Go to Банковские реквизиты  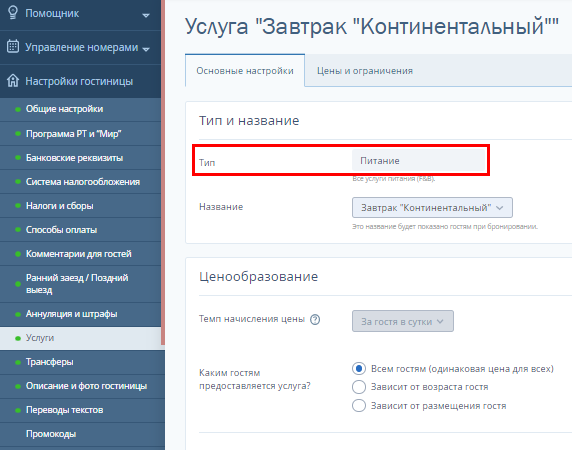[80, 158]
